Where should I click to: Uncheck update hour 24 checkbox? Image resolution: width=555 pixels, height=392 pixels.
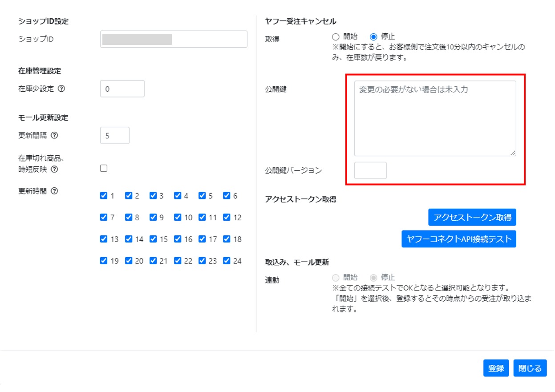click(x=227, y=261)
